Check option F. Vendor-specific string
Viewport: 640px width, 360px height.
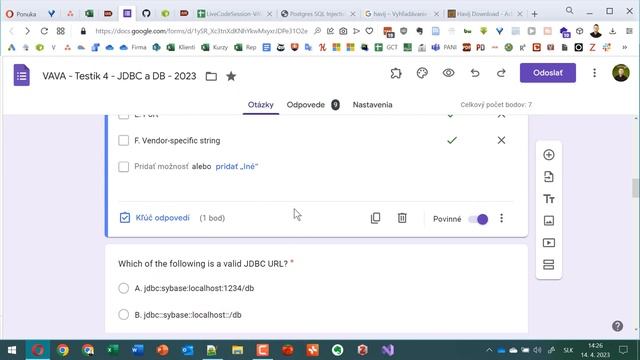123,140
